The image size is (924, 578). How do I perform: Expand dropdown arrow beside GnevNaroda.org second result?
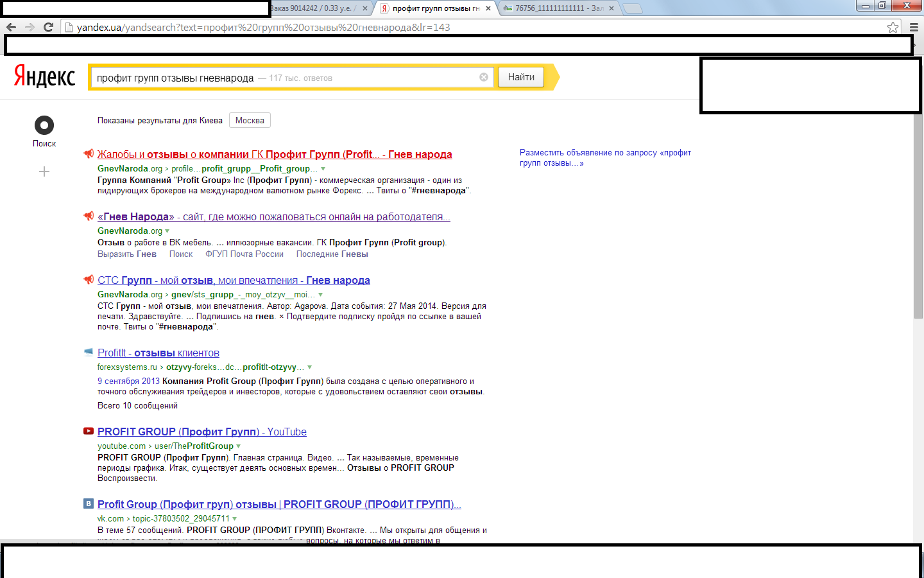pos(167,231)
